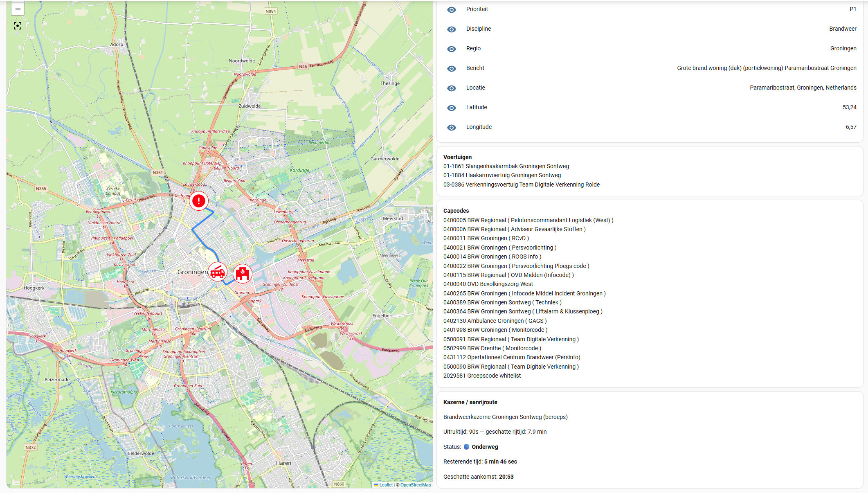
Task: Click Brandweerkazerne Groningen Sontweg (beroeps) text
Action: click(x=506, y=417)
